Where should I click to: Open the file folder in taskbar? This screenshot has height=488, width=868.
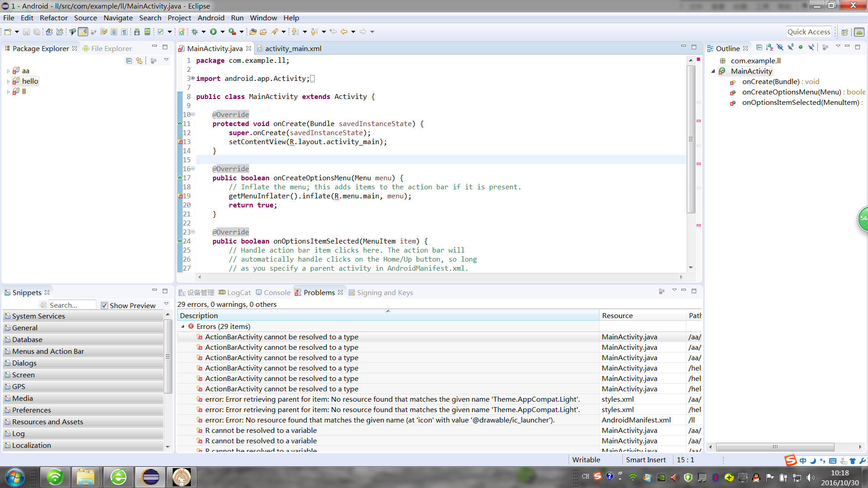85,477
